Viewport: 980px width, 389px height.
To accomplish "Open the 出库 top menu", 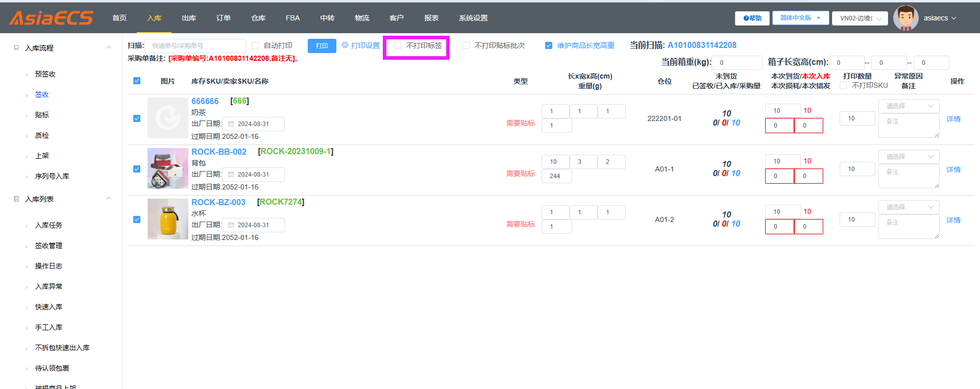I will pos(189,18).
